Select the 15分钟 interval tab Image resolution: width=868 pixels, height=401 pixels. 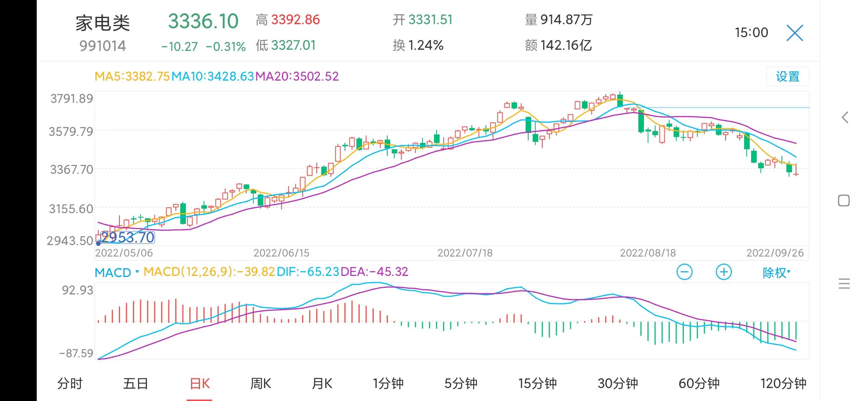pos(537,383)
